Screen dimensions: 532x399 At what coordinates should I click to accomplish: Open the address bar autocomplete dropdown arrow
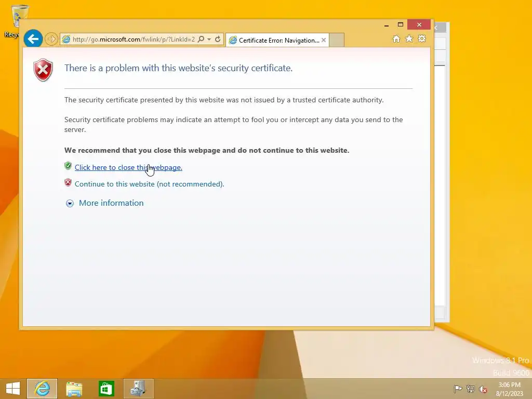coord(209,39)
